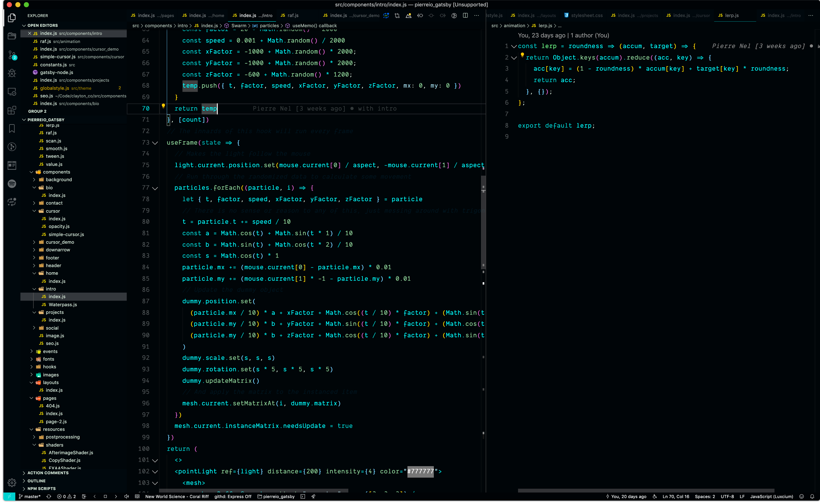
Task: Click the yellow lightbulb on line 70
Action: point(163,106)
